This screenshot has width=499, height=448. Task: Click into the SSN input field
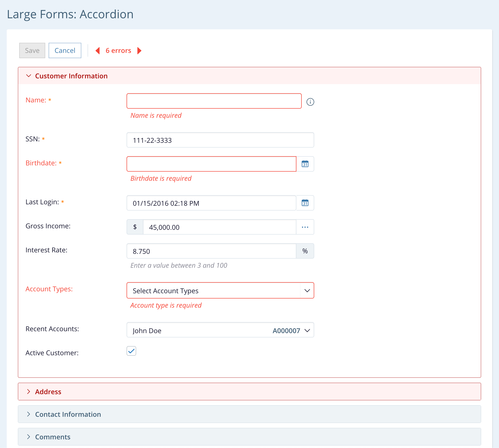point(220,140)
